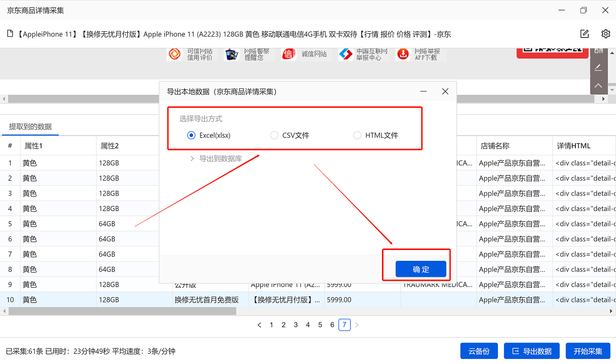Click the 导出数据 button

coord(532,351)
